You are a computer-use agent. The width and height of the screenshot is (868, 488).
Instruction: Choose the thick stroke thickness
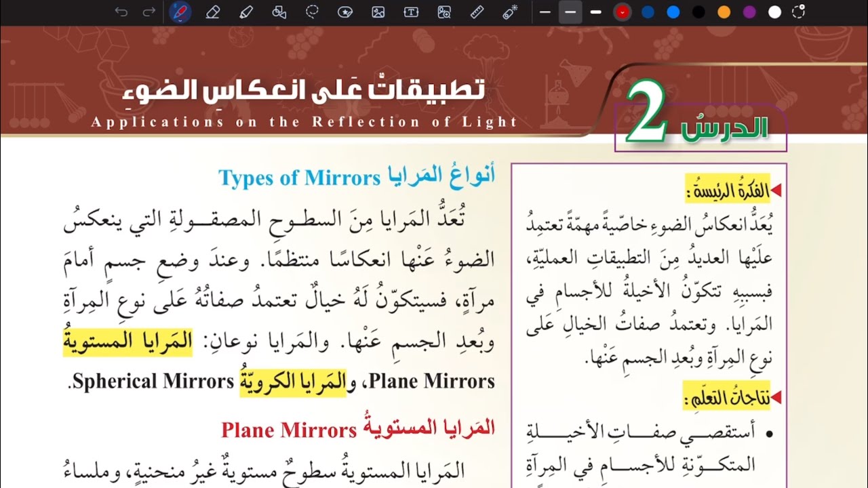tap(596, 12)
